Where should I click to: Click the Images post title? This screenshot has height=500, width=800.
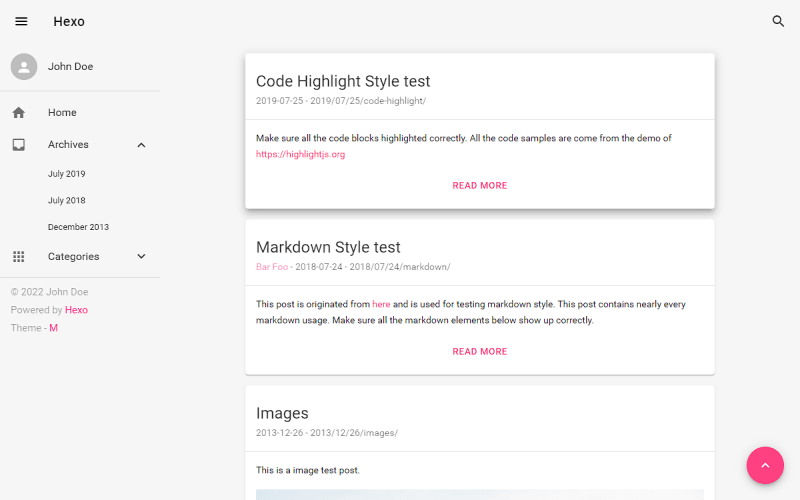coord(282,413)
